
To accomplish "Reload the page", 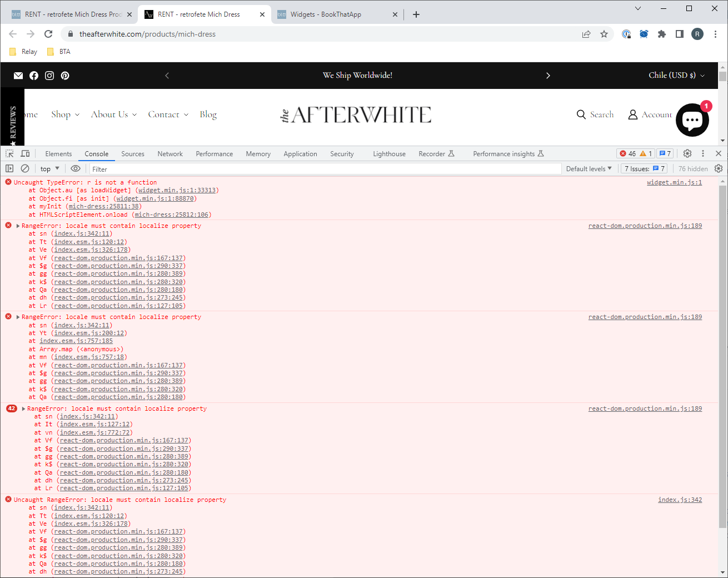I will pyautogui.click(x=48, y=34).
